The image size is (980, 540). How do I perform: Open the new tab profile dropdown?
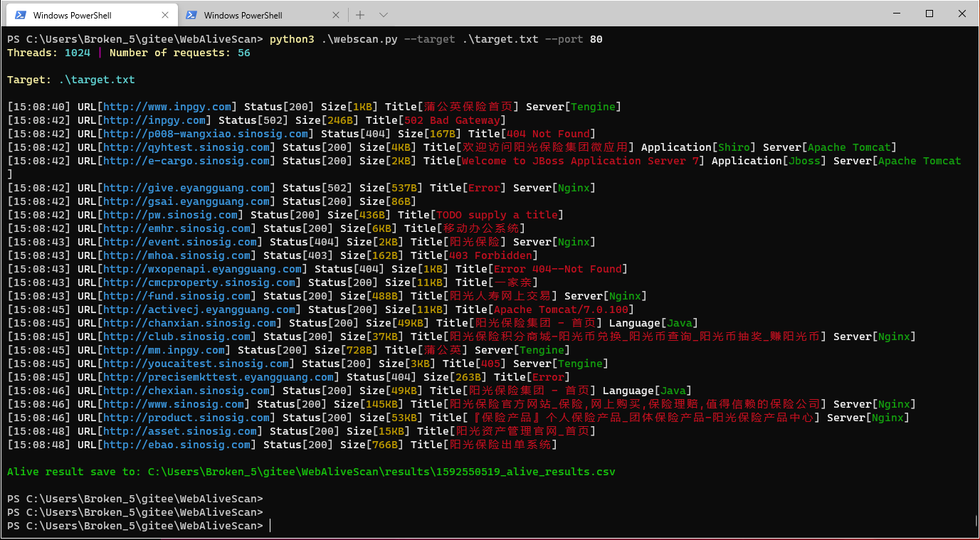384,15
